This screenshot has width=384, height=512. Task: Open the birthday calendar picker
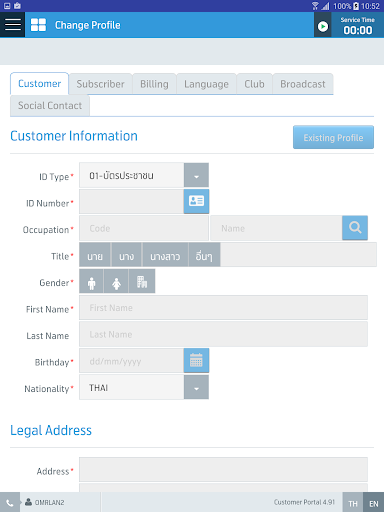[x=196, y=360]
